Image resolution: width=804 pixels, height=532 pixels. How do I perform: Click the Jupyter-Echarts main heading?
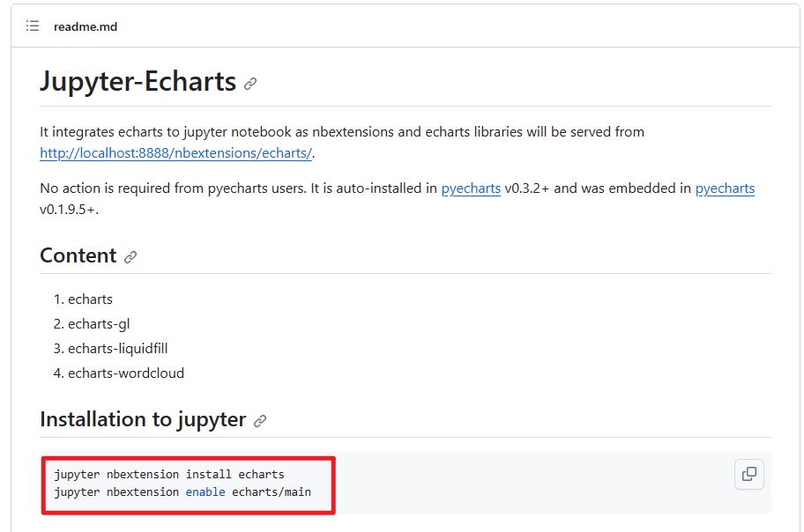138,82
